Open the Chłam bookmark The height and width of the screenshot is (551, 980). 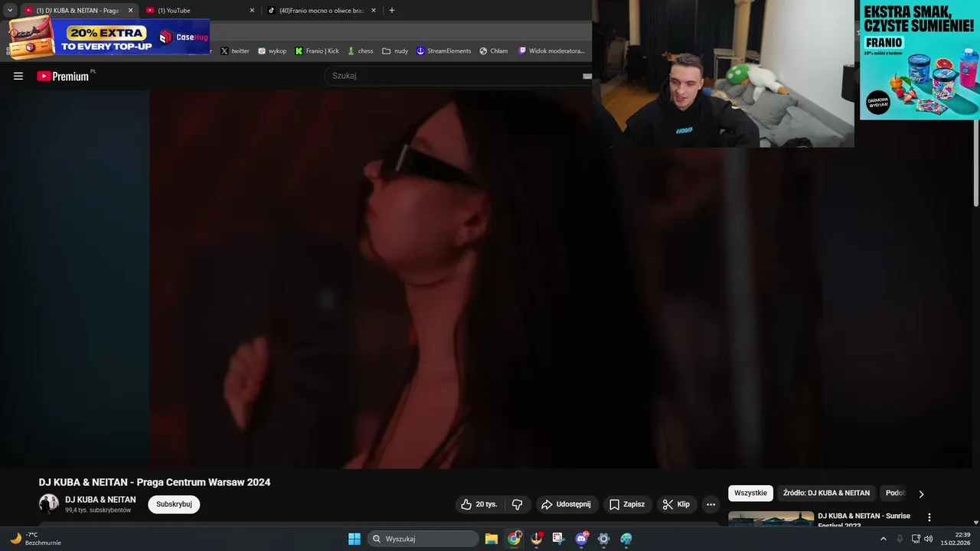click(x=494, y=51)
